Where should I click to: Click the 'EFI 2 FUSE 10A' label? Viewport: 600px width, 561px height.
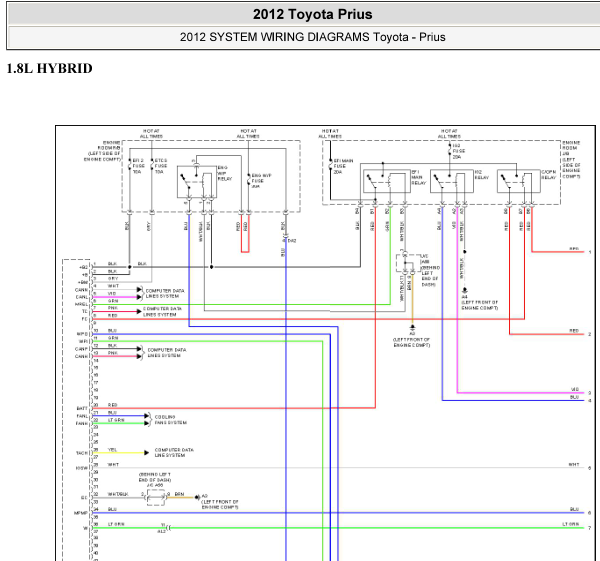pyautogui.click(x=139, y=166)
